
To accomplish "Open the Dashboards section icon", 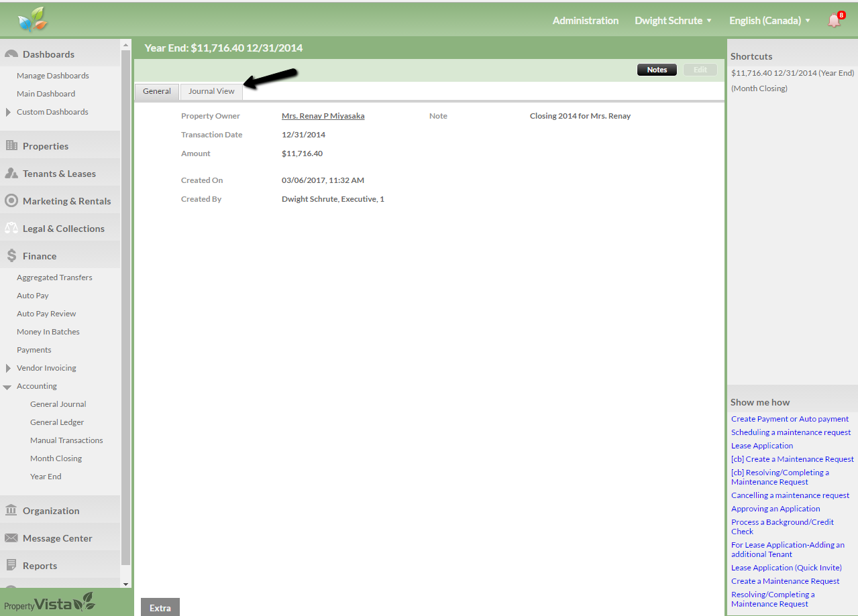I will point(11,54).
